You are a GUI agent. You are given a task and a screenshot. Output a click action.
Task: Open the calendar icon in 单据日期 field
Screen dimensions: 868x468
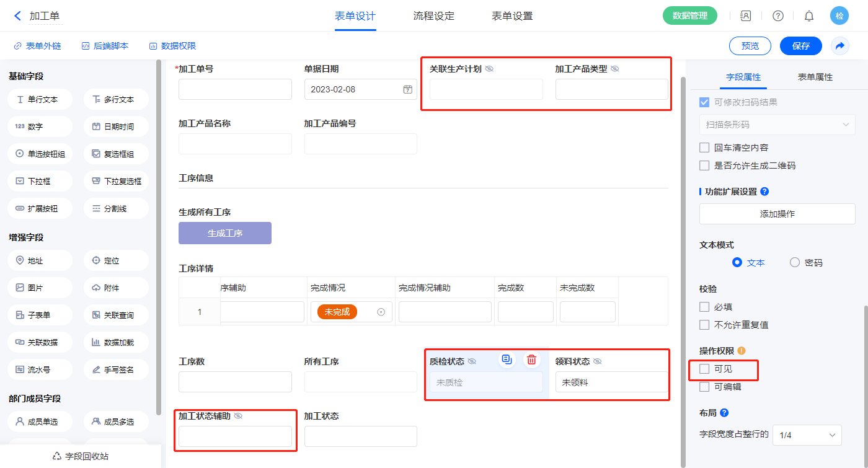pos(407,89)
